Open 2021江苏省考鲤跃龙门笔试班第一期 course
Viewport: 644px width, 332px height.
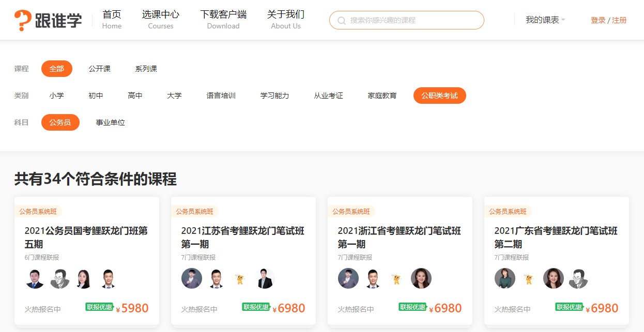point(243,237)
